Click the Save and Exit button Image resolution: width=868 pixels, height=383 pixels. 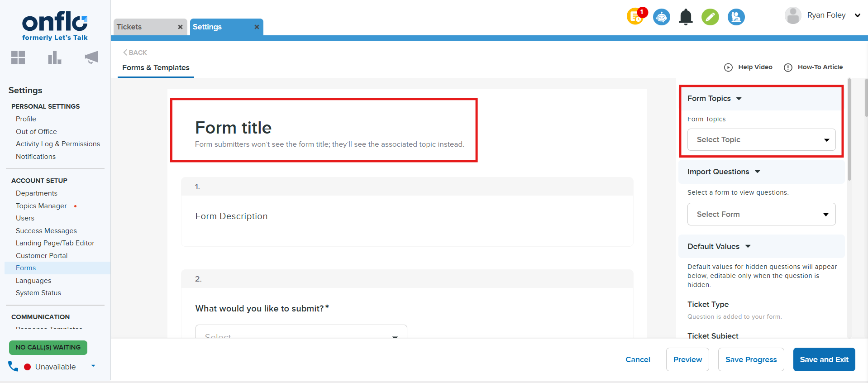824,360
